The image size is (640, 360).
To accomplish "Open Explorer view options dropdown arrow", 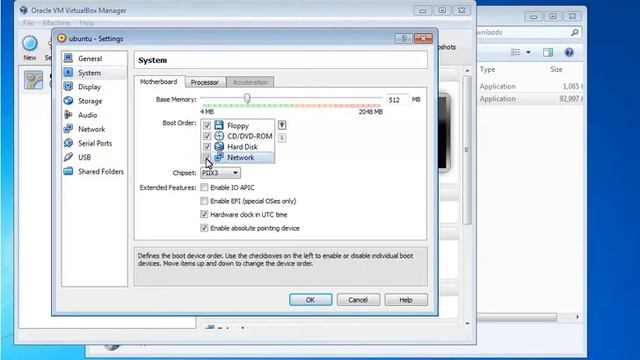I will coord(528,52).
